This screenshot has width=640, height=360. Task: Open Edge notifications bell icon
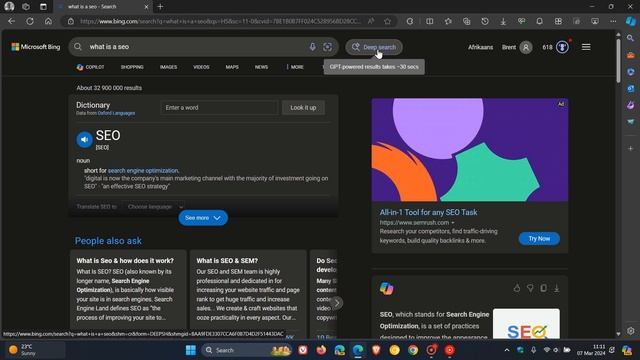[540, 21]
